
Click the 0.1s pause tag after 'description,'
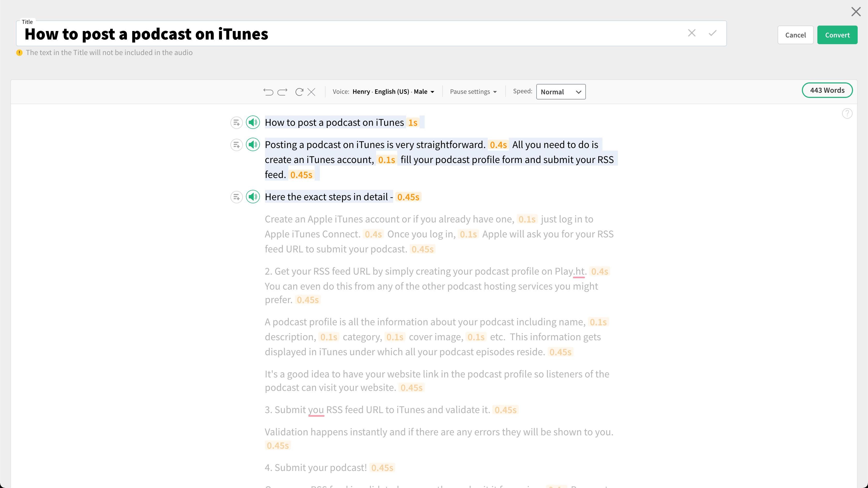pos(329,337)
